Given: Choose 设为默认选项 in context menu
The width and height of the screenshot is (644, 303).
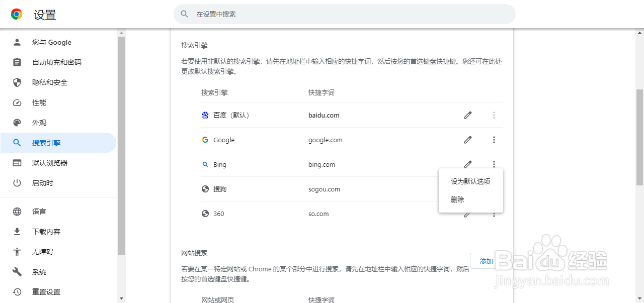Looking at the screenshot, I should coord(471,181).
